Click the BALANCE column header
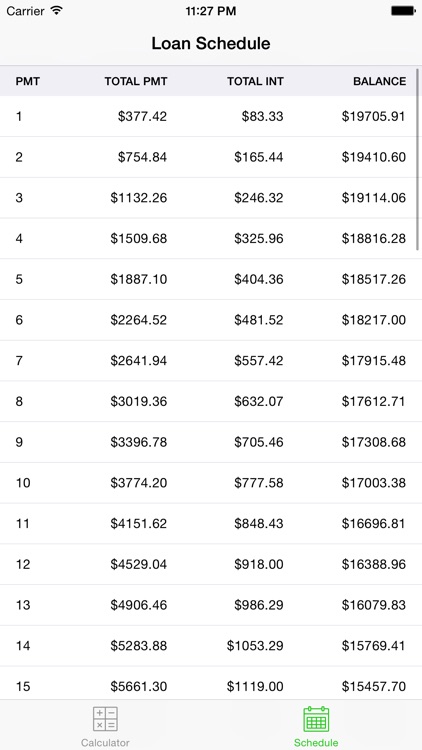 click(x=379, y=81)
